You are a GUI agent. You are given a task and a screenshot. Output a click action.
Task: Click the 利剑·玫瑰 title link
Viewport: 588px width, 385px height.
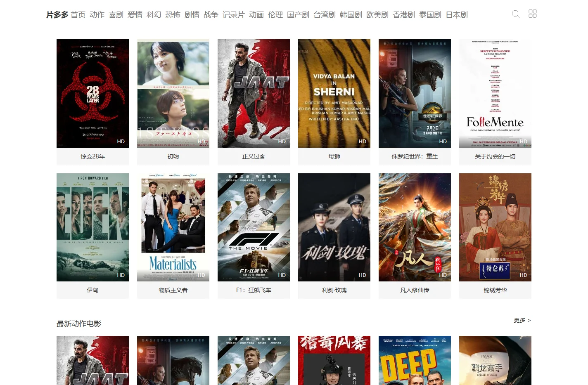point(334,290)
